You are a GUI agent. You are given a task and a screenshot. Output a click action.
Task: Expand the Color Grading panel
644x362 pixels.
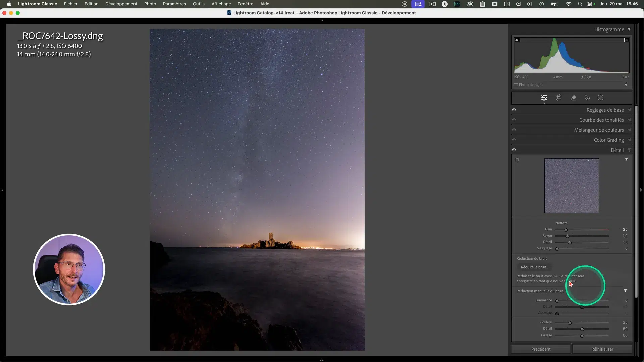click(x=629, y=140)
